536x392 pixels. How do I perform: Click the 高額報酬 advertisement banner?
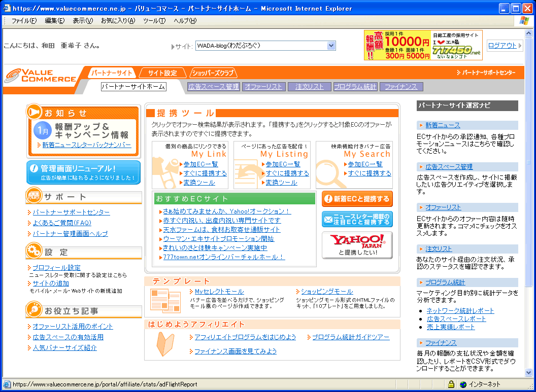pyautogui.click(x=423, y=46)
